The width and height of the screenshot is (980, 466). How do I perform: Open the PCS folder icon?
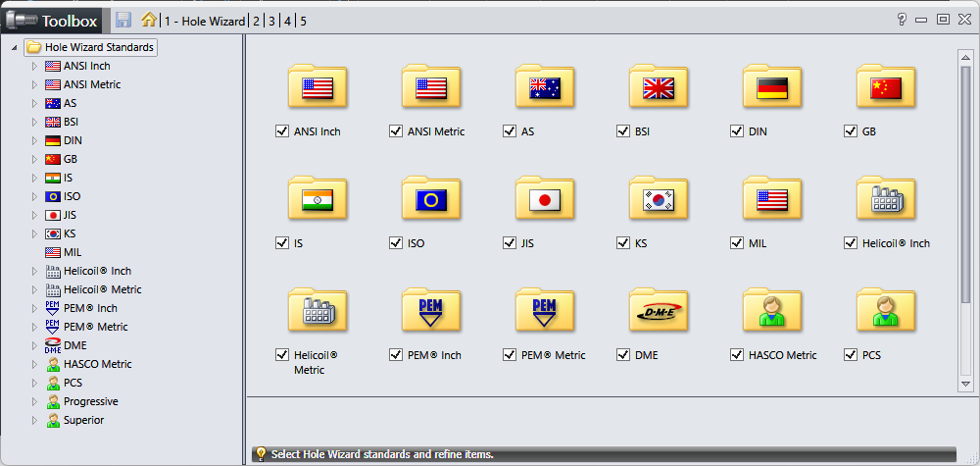click(x=886, y=310)
